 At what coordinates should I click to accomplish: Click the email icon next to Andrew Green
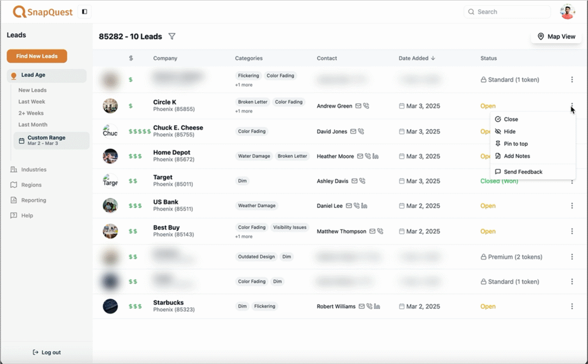coord(358,106)
